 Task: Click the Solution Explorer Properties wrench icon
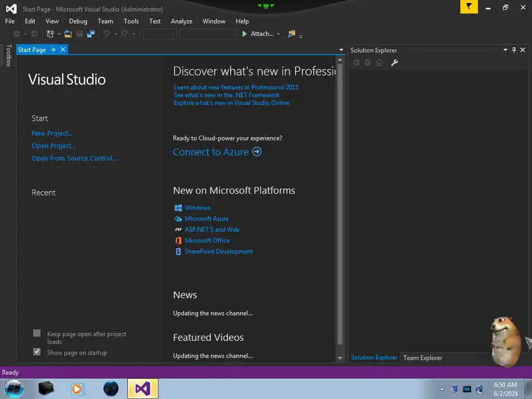pos(394,62)
